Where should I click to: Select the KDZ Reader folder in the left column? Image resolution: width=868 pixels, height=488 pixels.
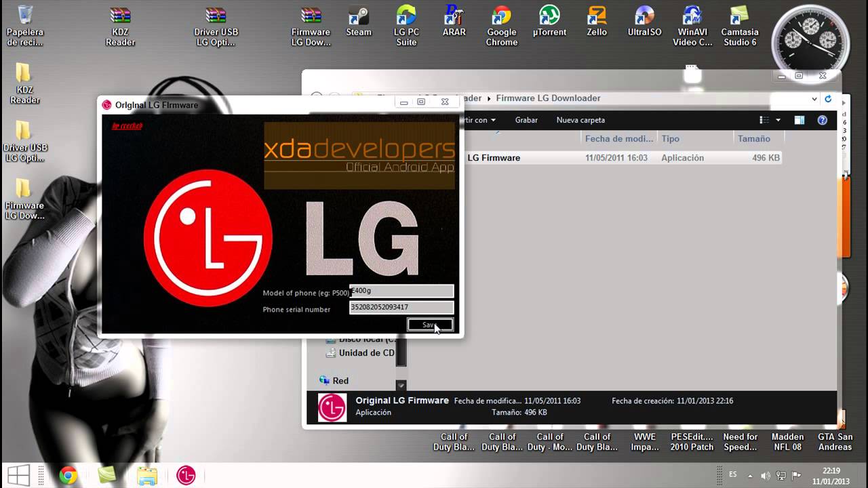pyautogui.click(x=24, y=83)
